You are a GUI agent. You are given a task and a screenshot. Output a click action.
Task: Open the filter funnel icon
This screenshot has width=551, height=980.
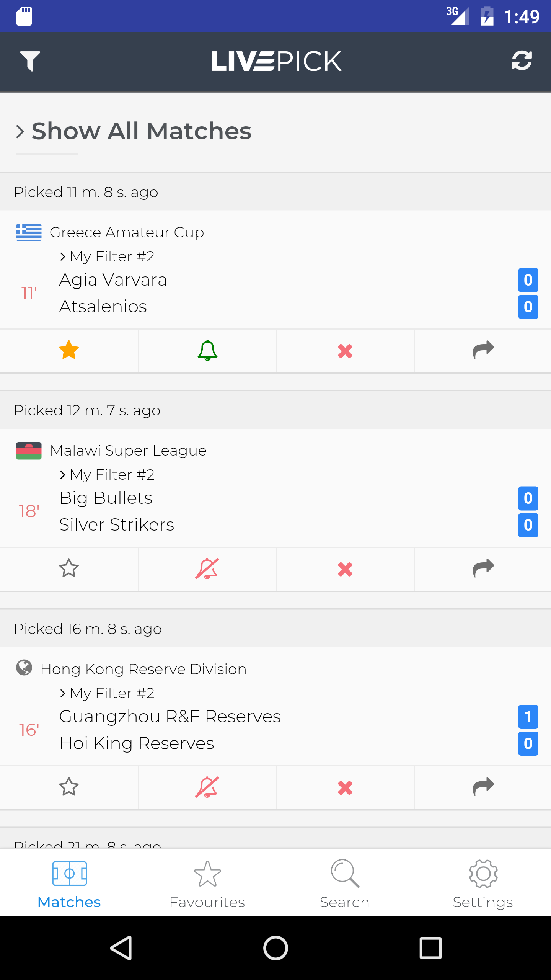(x=30, y=61)
